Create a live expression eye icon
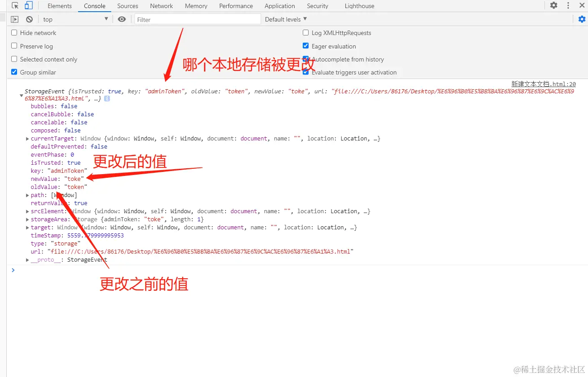Image resolution: width=588 pixels, height=377 pixels. click(122, 19)
